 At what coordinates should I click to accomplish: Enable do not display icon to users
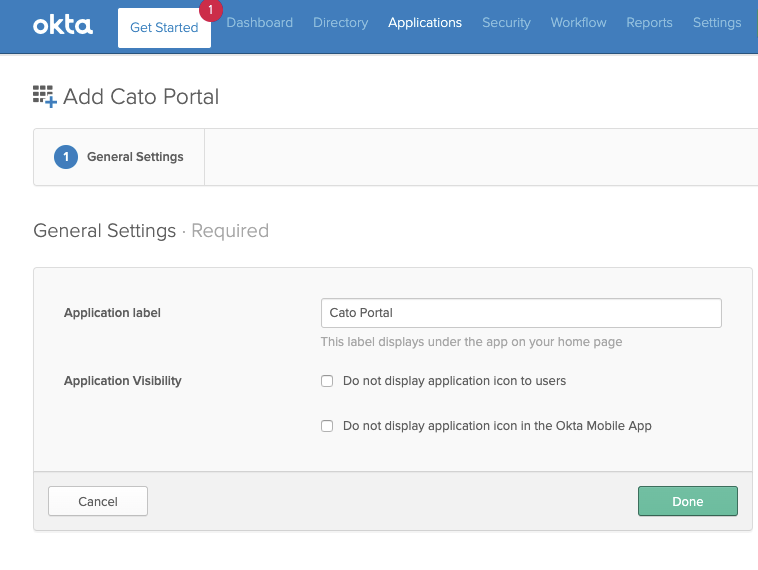pos(327,381)
